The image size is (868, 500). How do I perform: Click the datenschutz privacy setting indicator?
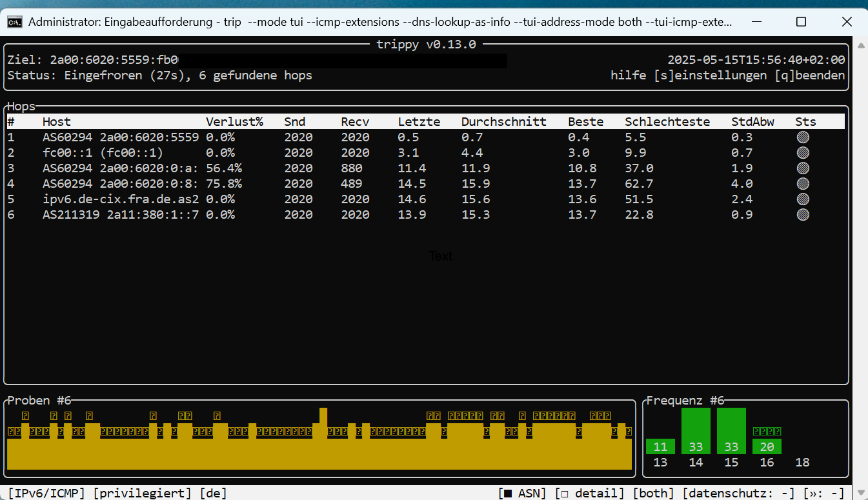[x=739, y=493]
